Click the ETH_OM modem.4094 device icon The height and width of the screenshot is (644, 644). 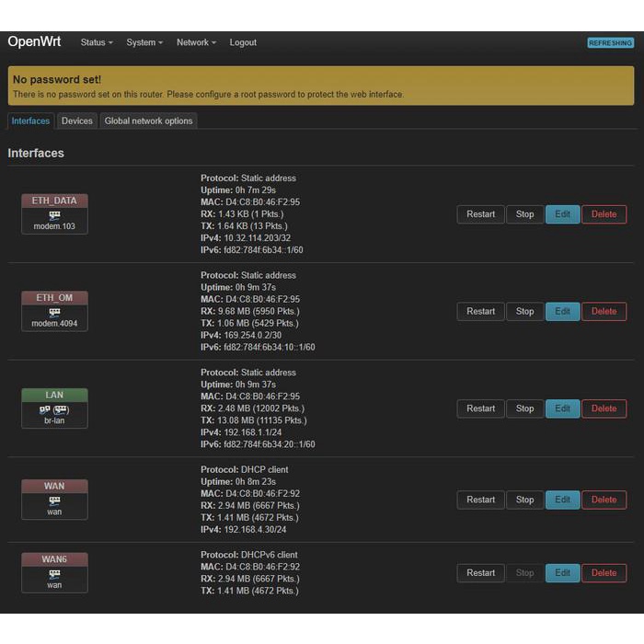pyautogui.click(x=54, y=313)
